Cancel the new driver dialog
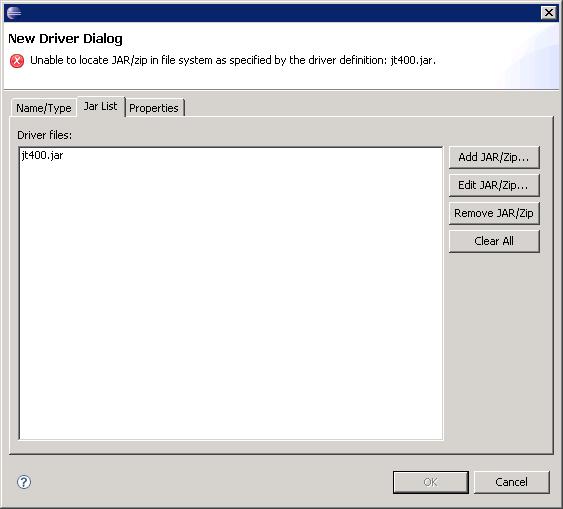Image resolution: width=563 pixels, height=509 pixels. pos(512,482)
